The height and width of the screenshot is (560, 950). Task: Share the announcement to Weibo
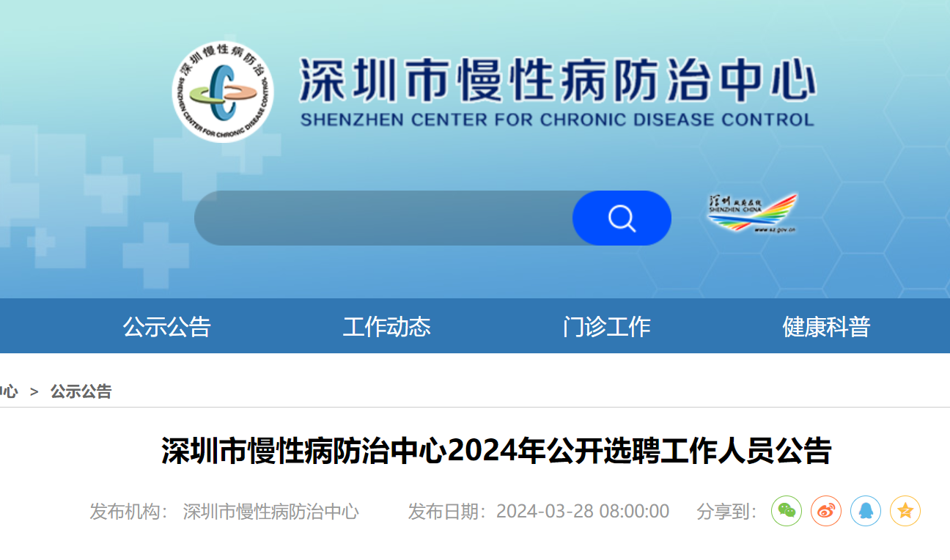click(x=826, y=511)
